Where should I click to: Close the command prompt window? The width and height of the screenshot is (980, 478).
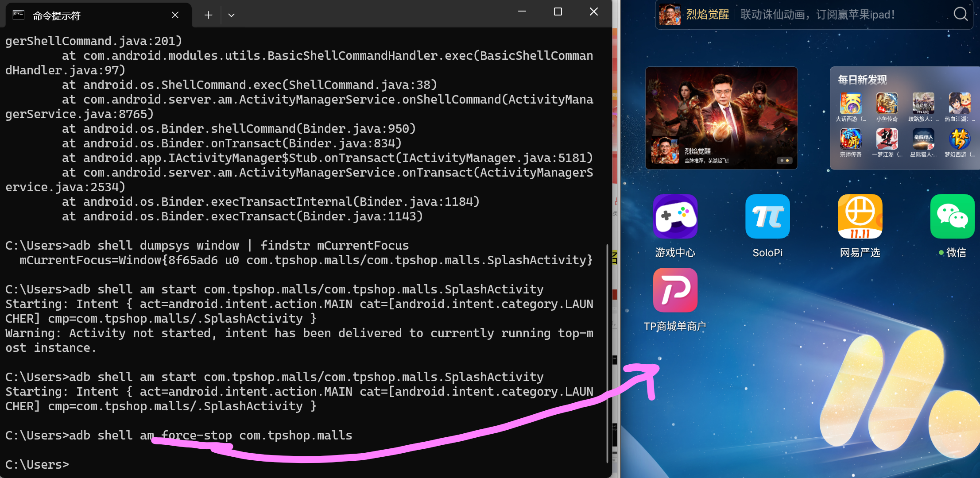pyautogui.click(x=594, y=12)
